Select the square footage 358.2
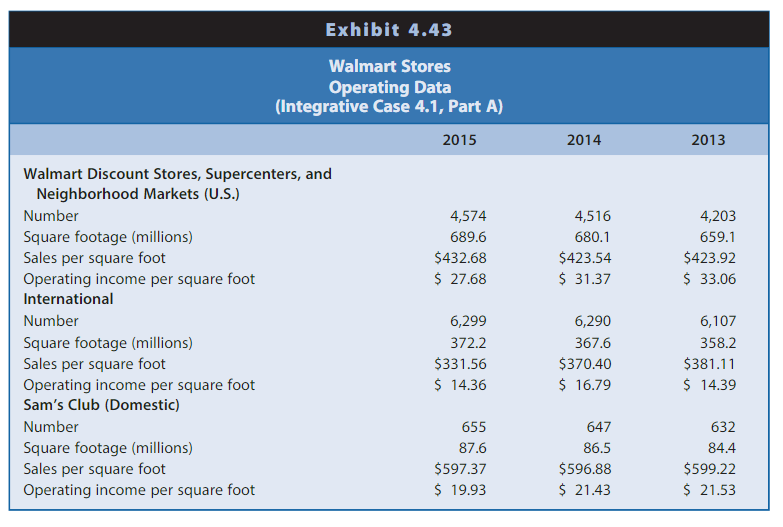Image resolution: width=783 pixels, height=527 pixels. click(718, 343)
